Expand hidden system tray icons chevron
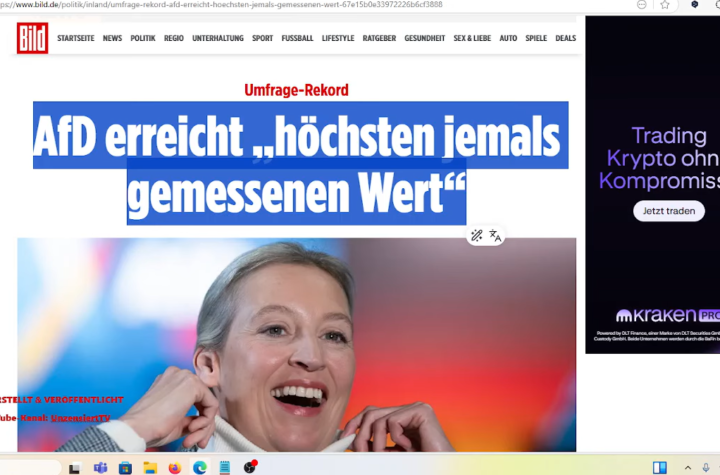 point(688,468)
